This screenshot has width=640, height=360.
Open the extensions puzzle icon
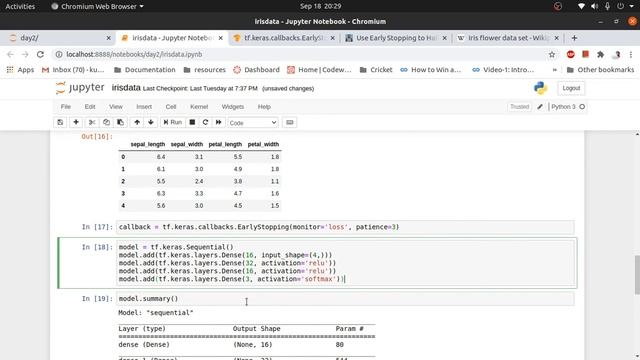[x=600, y=54]
